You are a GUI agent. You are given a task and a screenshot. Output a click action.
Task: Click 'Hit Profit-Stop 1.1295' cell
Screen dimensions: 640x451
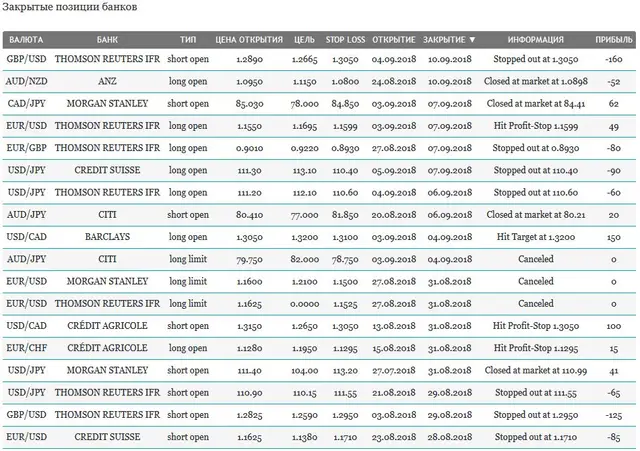click(536, 348)
